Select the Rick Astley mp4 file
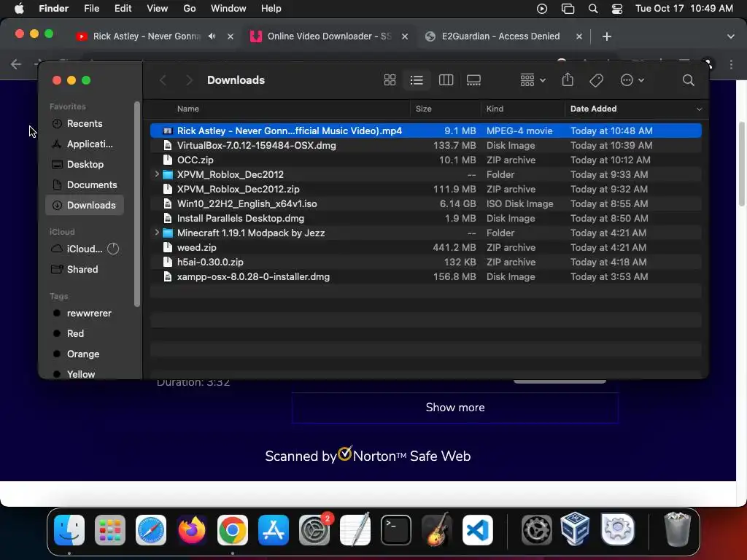The width and height of the screenshot is (747, 560). pos(425,131)
